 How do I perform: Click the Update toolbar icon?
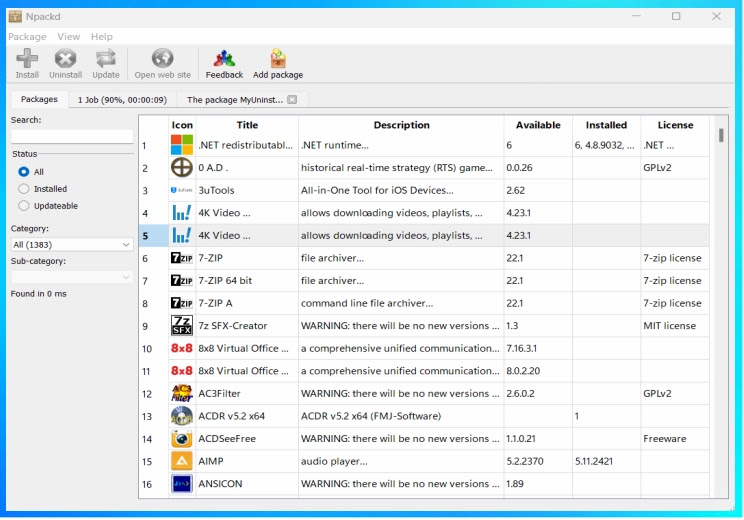coord(105,58)
